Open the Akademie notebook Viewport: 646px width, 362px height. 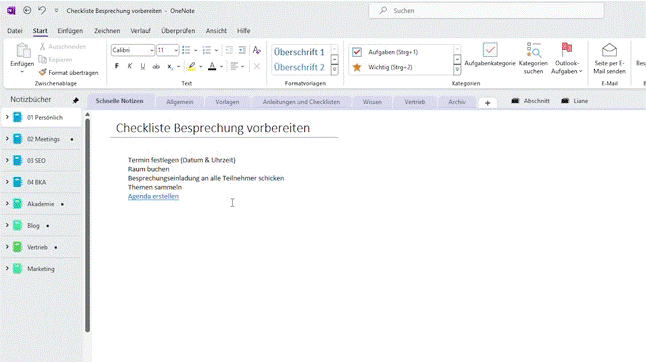point(40,204)
